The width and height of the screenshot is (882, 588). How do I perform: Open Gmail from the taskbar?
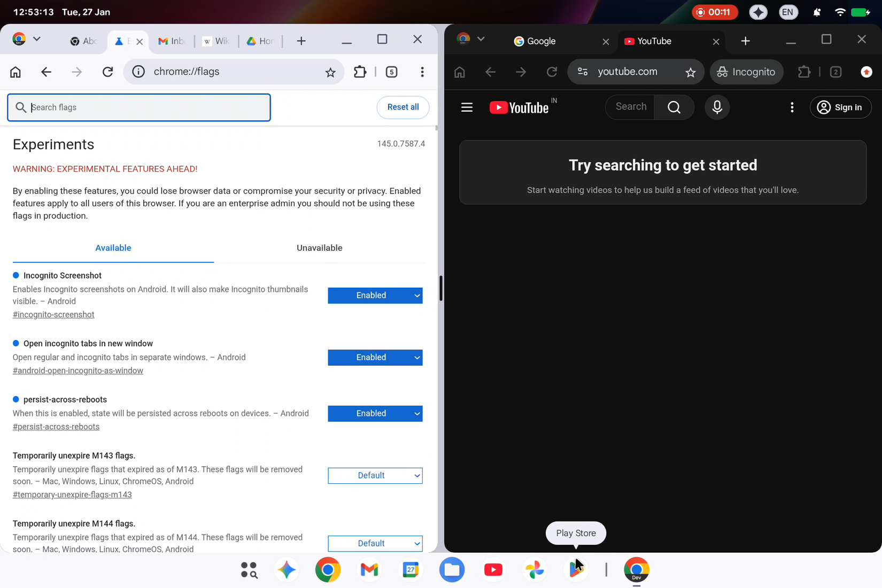pos(369,570)
